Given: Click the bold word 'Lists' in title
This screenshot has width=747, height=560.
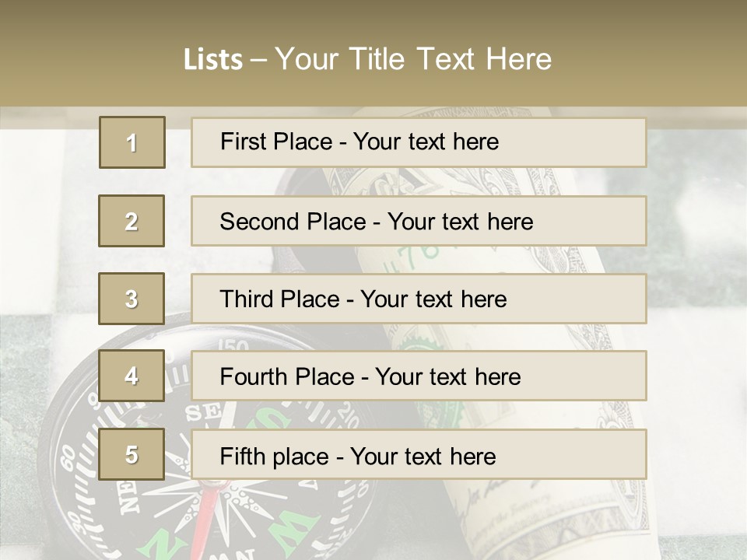Looking at the screenshot, I should click(x=212, y=59).
